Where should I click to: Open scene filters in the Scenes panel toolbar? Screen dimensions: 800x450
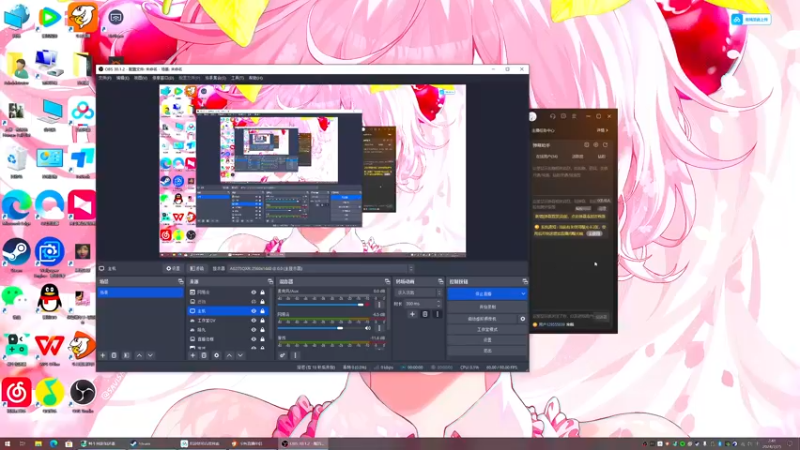coord(127,355)
